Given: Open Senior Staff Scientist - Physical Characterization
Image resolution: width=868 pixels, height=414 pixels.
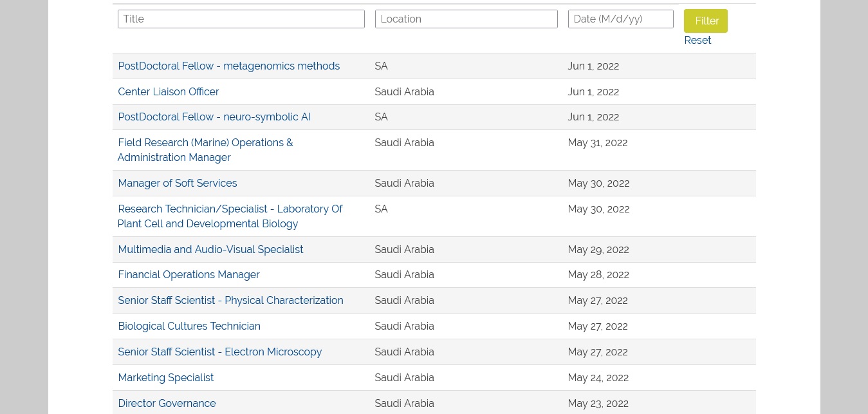Looking at the screenshot, I should click(x=230, y=301).
